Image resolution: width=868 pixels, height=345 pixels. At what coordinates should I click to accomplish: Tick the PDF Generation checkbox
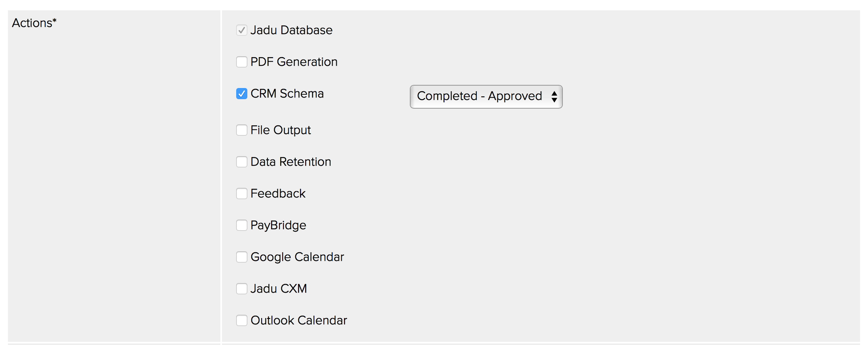point(242,62)
